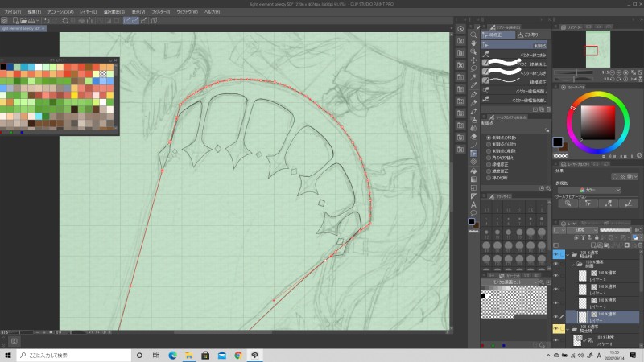Switch to the 線修正 sub tool group

[x=498, y=35]
